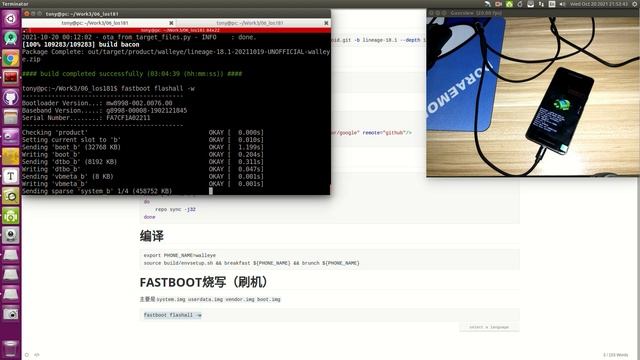This screenshot has width=640, height=360.
Task: Open the volume control in tray
Action: pyautogui.click(x=562, y=4)
